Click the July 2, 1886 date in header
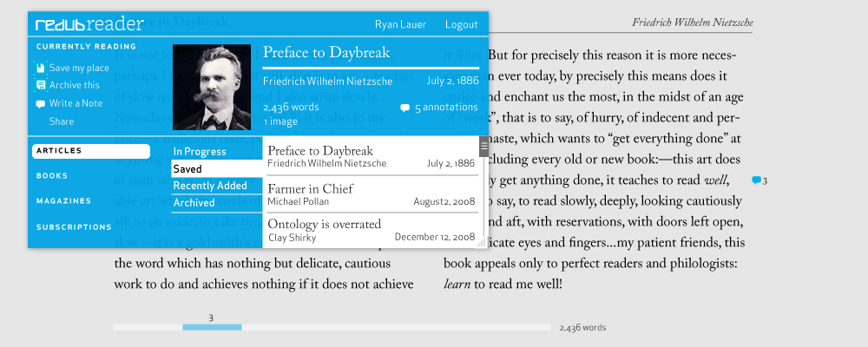868x347 pixels. (453, 82)
